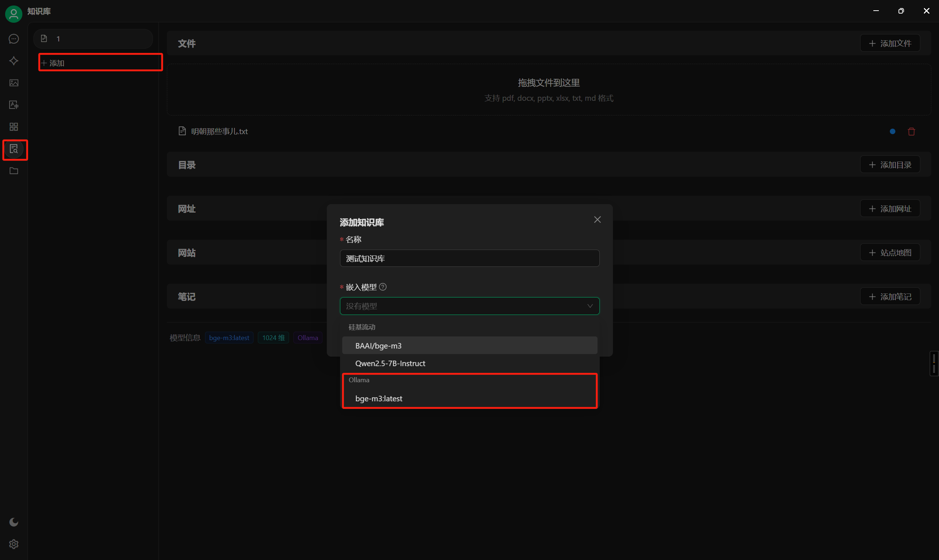The width and height of the screenshot is (939, 560).
Task: Toggle dark theme moon icon
Action: 14,522
